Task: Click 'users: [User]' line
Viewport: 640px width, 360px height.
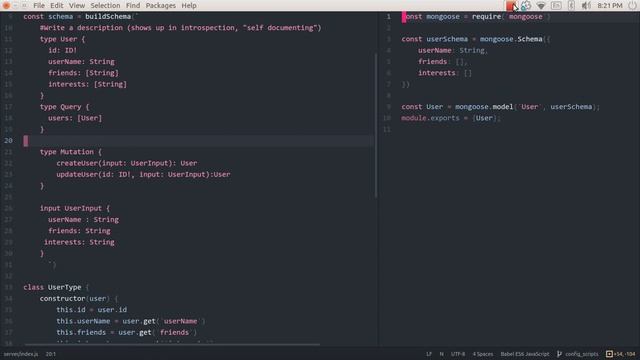Action: [x=75, y=118]
